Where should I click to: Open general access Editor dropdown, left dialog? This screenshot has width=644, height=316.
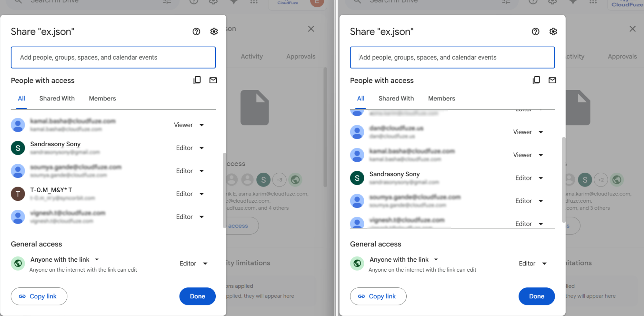[x=193, y=264]
